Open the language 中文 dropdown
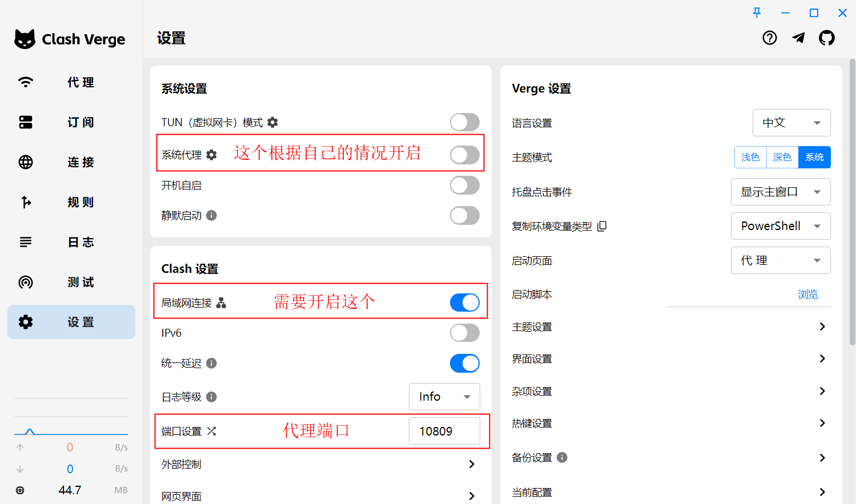Viewport: 856px width, 504px height. (791, 123)
